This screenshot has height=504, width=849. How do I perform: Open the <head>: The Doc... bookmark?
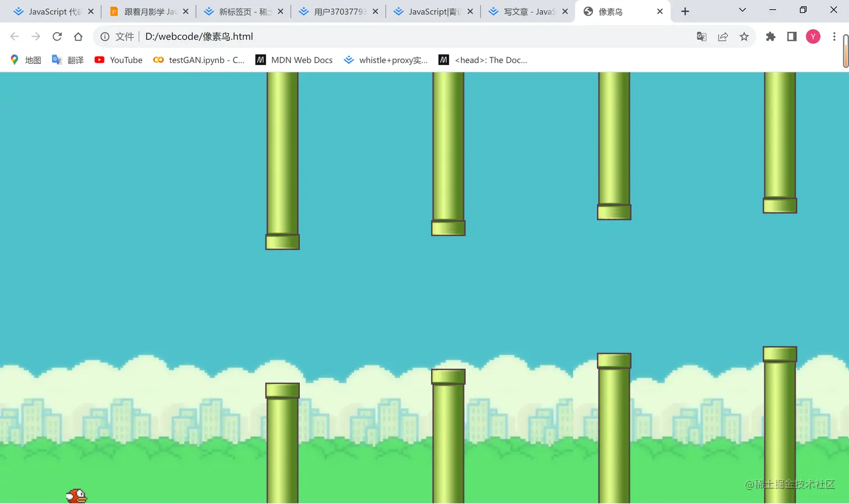pyautogui.click(x=483, y=60)
